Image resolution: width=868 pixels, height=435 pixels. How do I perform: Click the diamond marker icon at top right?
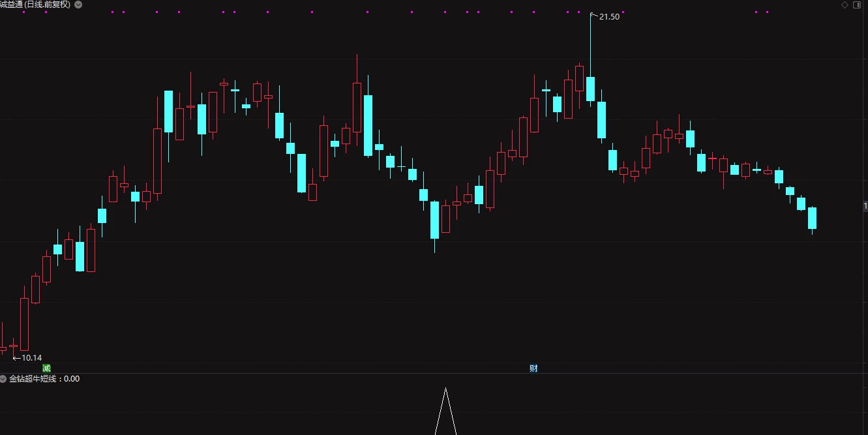(x=845, y=5)
